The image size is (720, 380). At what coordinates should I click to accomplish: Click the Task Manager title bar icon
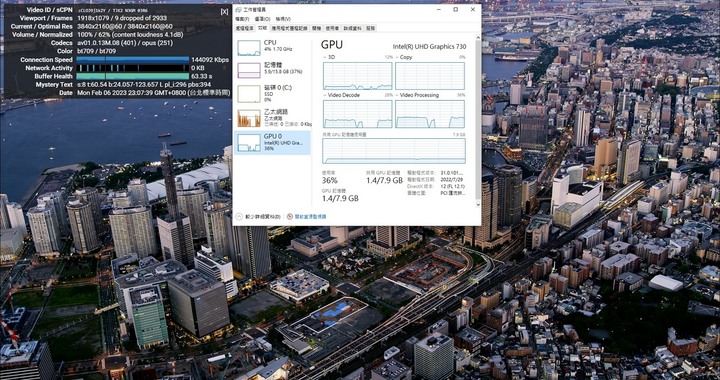(239, 10)
